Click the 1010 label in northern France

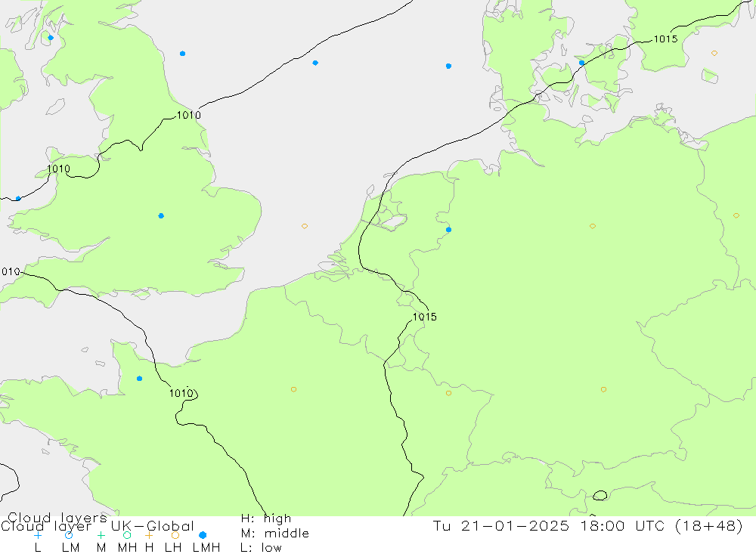(181, 394)
